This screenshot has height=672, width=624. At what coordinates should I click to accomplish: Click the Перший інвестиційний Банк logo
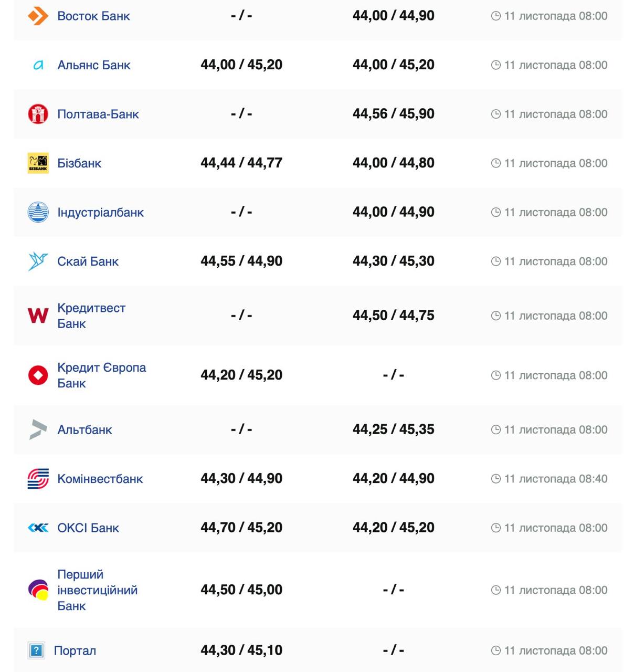point(38,590)
